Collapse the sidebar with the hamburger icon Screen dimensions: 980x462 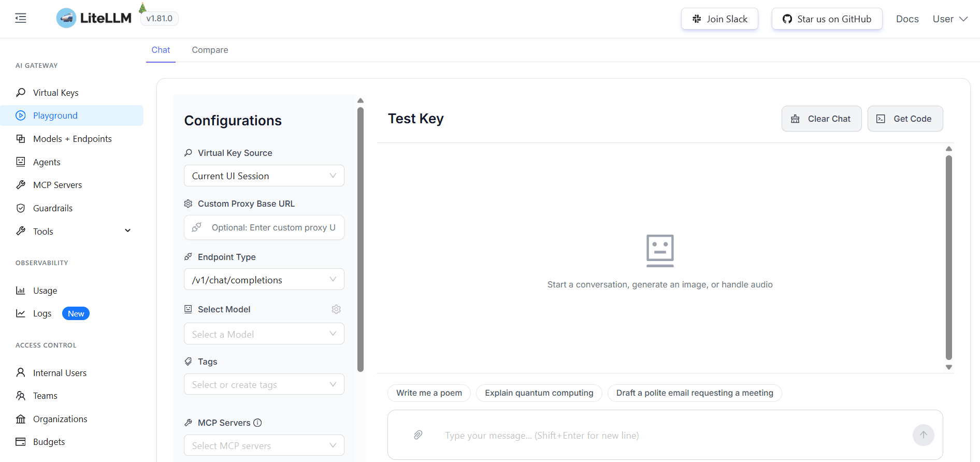tap(21, 19)
